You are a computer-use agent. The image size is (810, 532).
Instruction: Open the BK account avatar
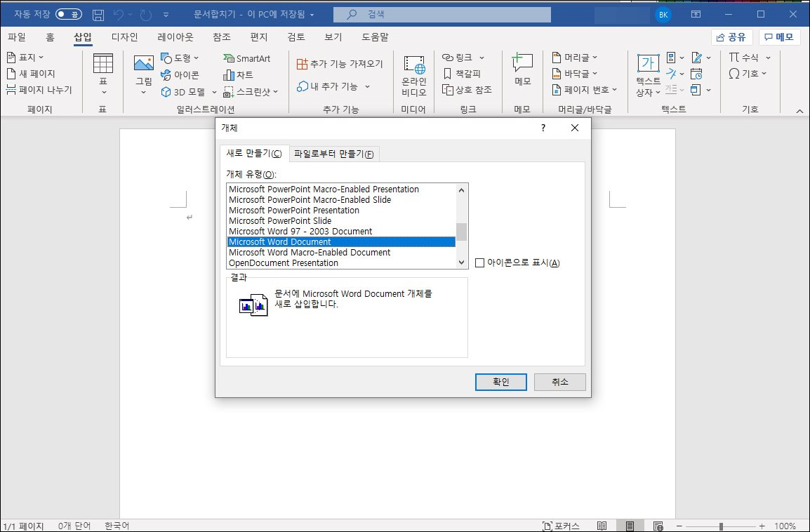point(663,15)
